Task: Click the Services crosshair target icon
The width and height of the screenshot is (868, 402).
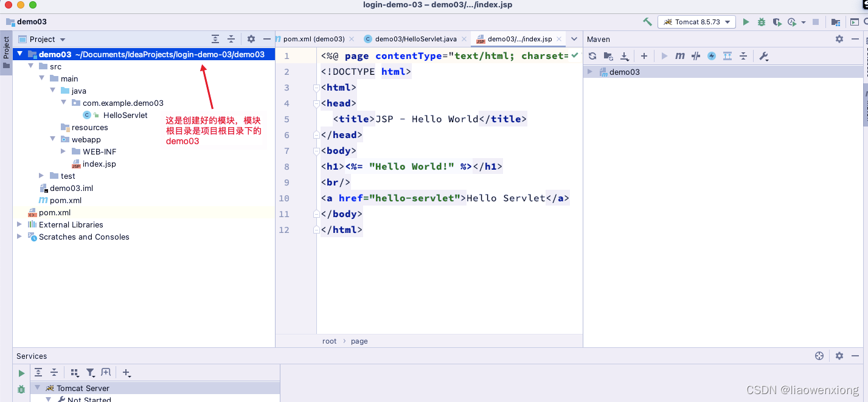Action: coord(819,356)
